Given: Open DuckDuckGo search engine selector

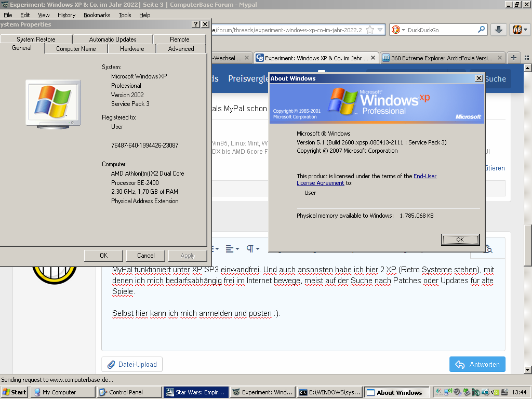Looking at the screenshot, I should click(x=398, y=30).
